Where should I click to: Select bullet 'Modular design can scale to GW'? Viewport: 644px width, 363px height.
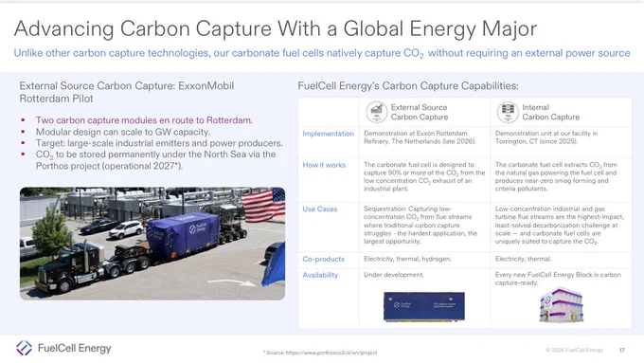click(x=123, y=132)
